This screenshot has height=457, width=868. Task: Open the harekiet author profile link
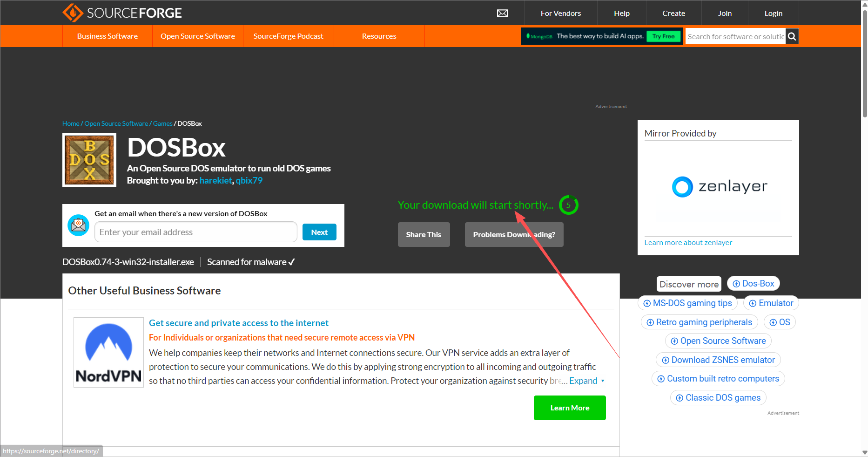tap(215, 180)
